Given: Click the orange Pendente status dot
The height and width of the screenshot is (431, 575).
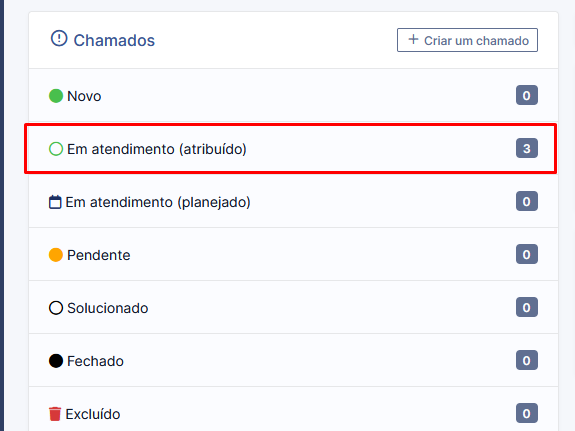Looking at the screenshot, I should click(x=56, y=255).
